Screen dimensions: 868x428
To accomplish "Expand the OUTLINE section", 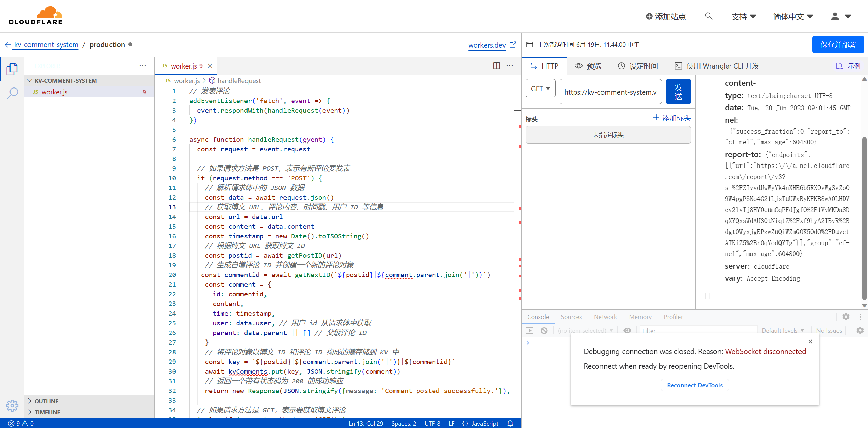I will point(46,401).
